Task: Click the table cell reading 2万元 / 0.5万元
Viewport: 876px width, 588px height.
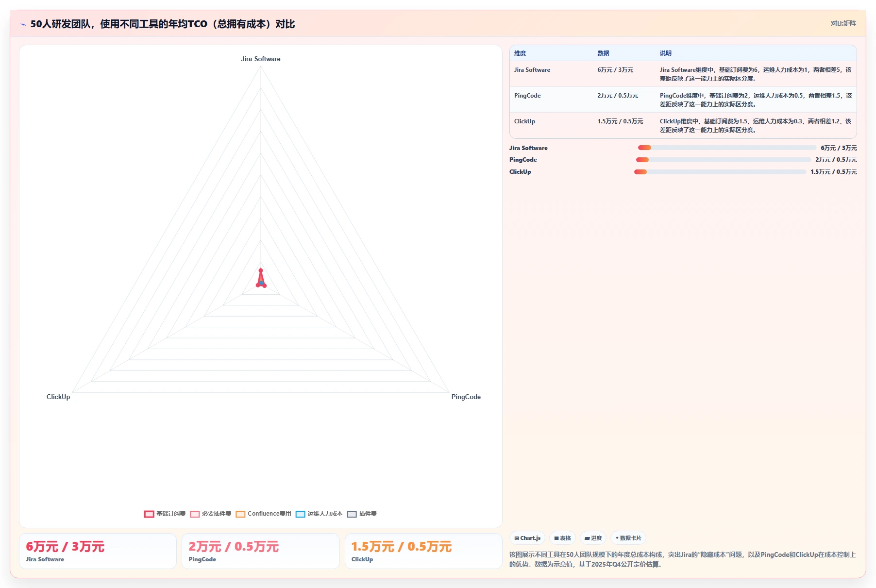Action: pos(624,100)
